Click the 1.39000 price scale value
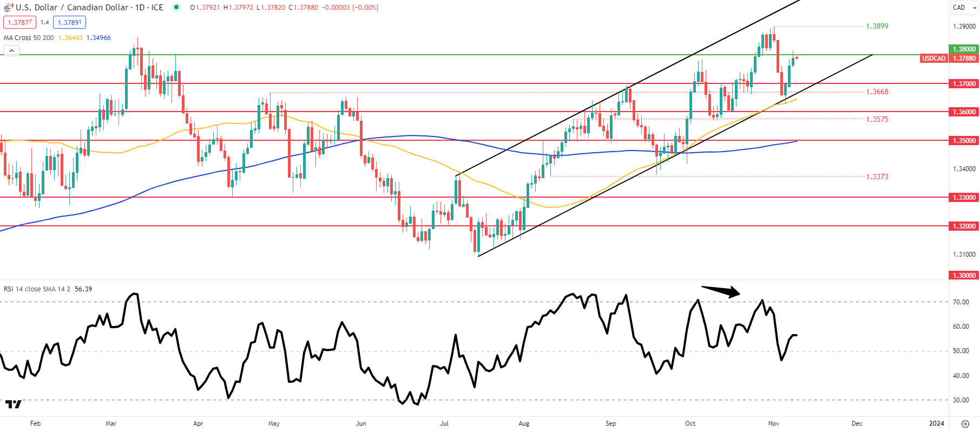 (964, 27)
